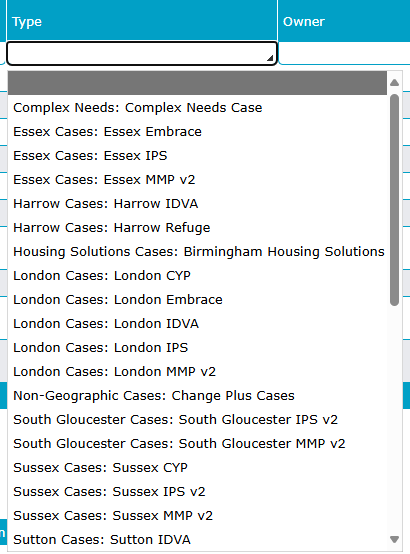Choose Complex Needs: Complex Needs Case
This screenshot has height=554, width=410.
(x=198, y=107)
